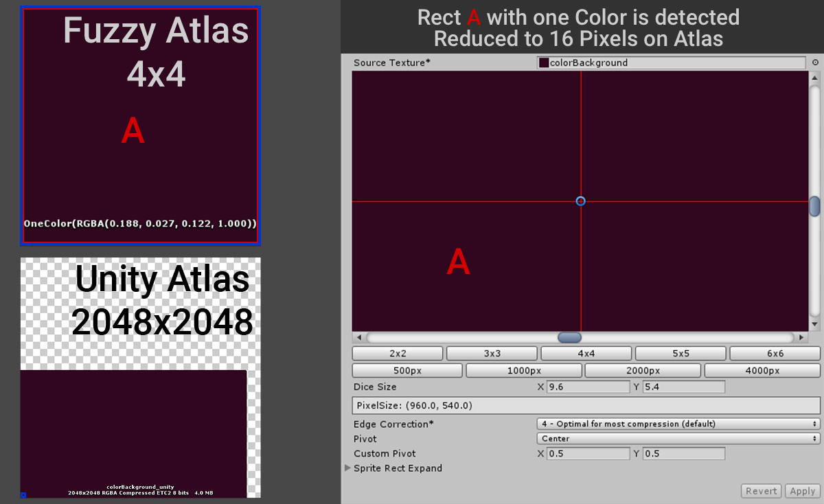This screenshot has height=504, width=824.
Task: Click the Dice Size label
Action: tap(375, 387)
